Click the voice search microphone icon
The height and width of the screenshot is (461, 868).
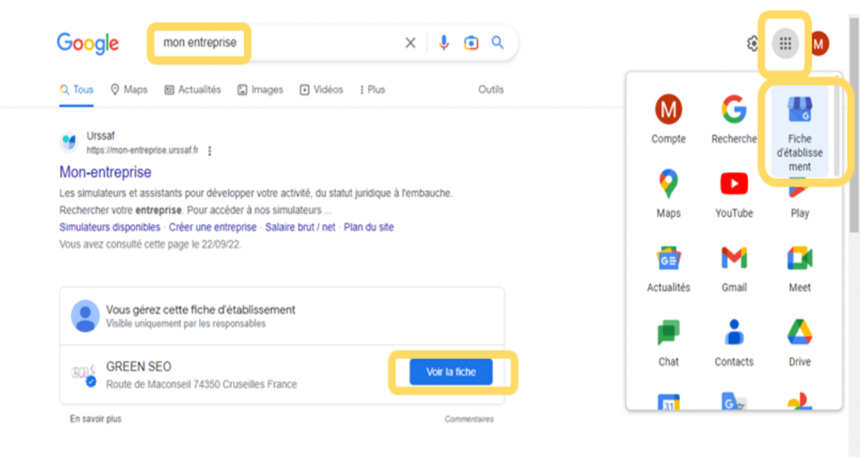coord(444,43)
